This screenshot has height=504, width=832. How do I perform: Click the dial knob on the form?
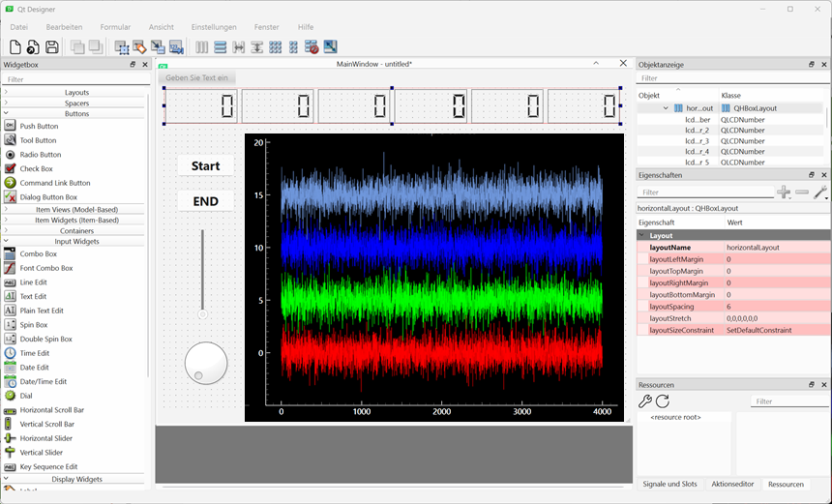206,363
